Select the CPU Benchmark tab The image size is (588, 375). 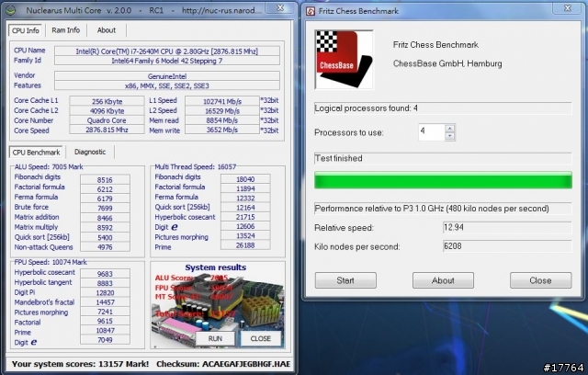click(x=37, y=153)
